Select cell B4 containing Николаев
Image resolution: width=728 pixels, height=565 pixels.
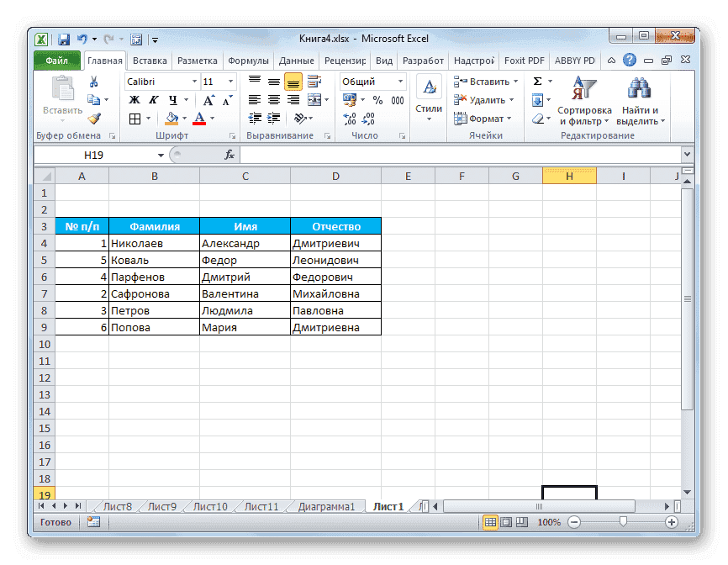point(154,243)
